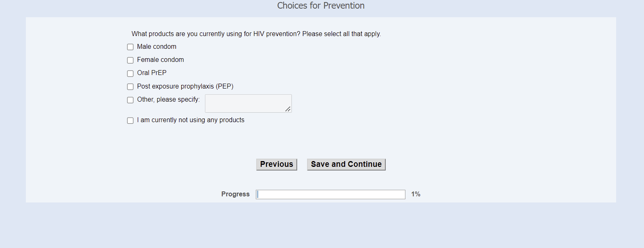Select the Post exposure prophylaxis (PEP) checkbox
Viewport: 644px width, 248px height.
[x=130, y=86]
